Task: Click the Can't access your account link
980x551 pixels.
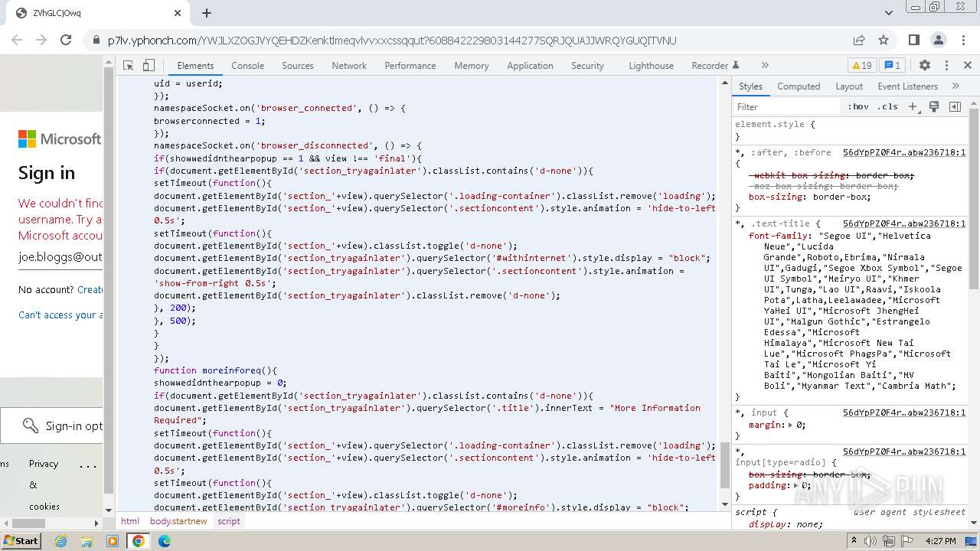Action: pyautogui.click(x=60, y=315)
